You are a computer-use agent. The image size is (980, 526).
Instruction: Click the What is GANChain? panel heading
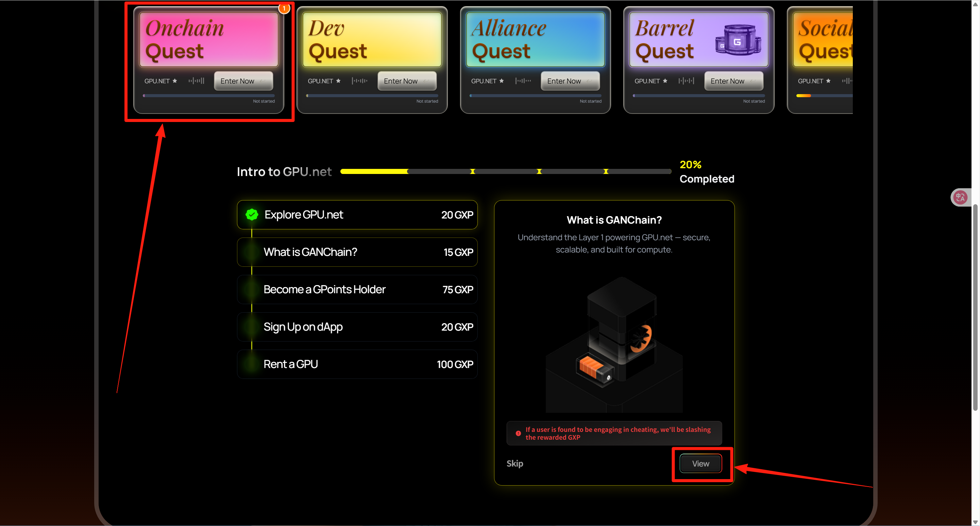[x=614, y=220]
